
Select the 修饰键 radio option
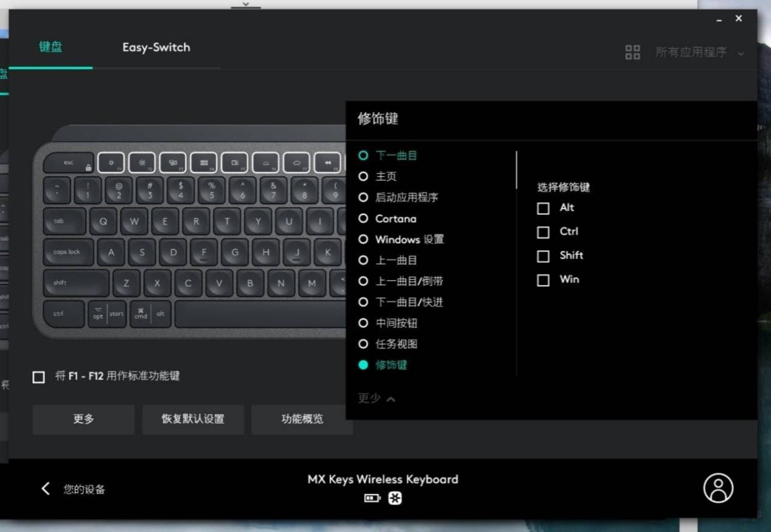363,365
